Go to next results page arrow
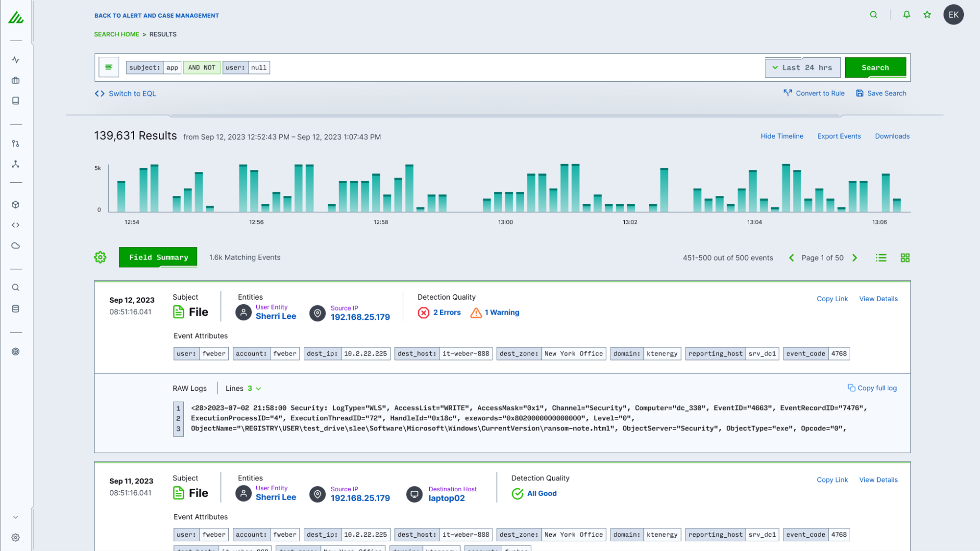Screen dimensions: 980x551 click(855, 258)
